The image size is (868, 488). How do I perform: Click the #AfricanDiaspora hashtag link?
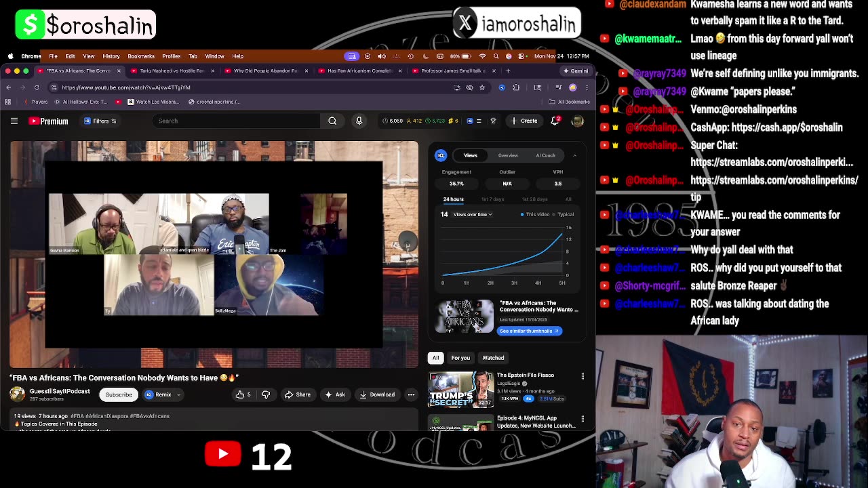coord(108,416)
